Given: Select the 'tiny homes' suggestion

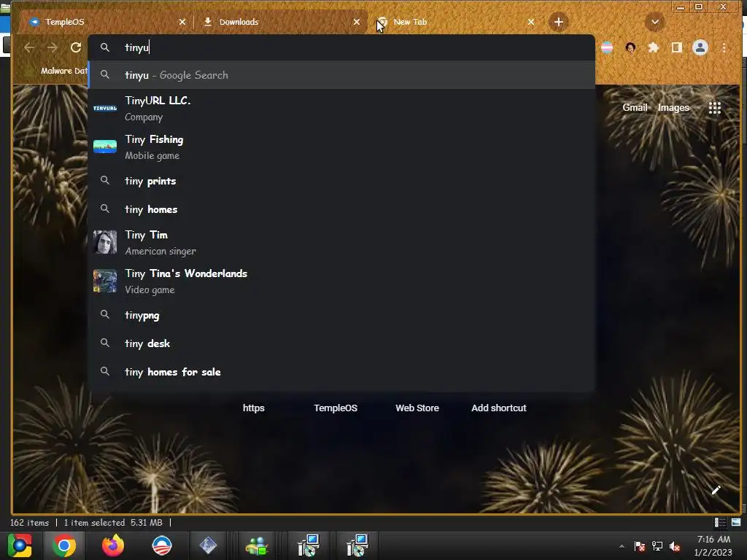Looking at the screenshot, I should click(341, 209).
